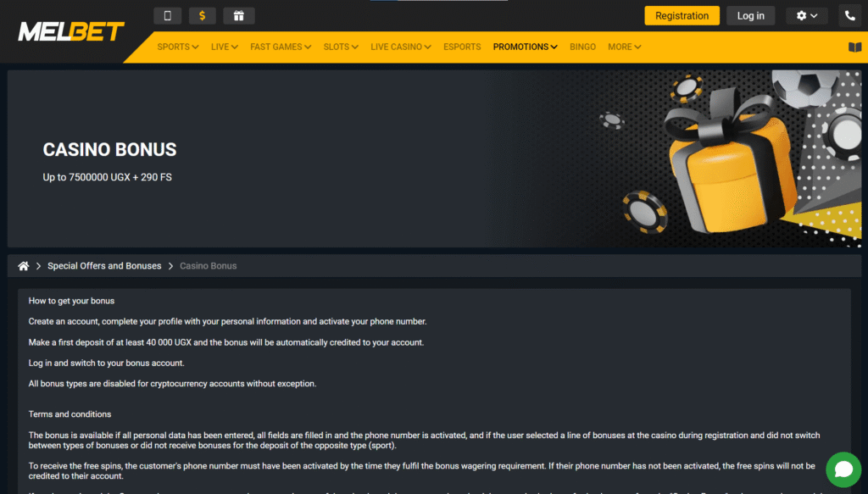Expand the Fast Games menu
The height and width of the screenshot is (494, 868).
[x=281, y=47]
